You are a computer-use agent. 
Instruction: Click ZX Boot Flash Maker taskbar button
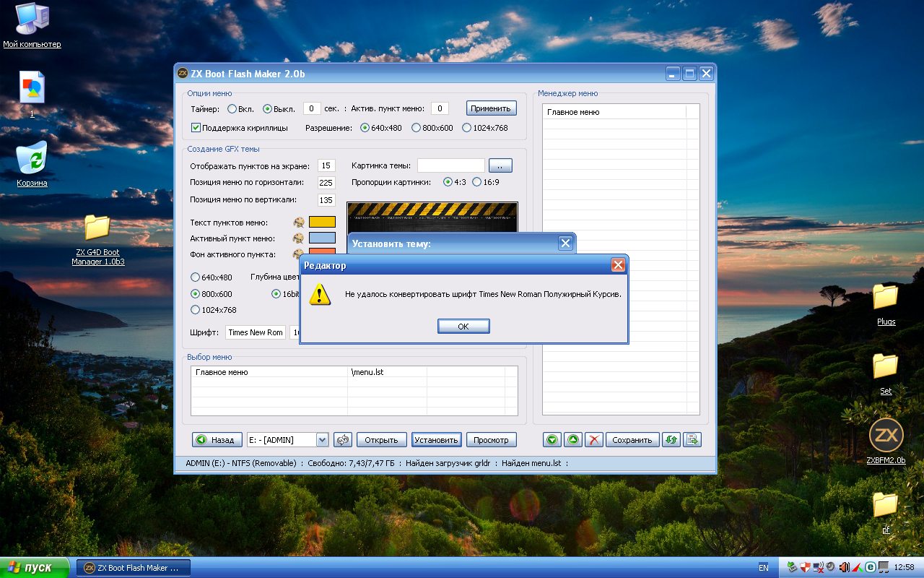[134, 568]
